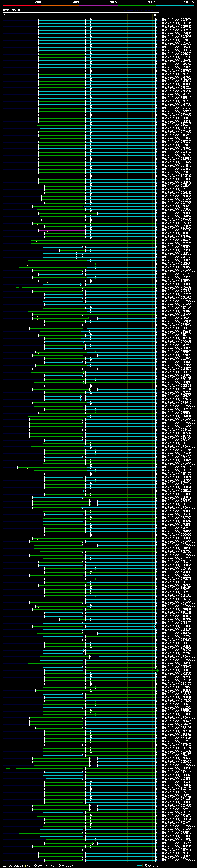197x868 pixels.
Task: Select label UniRef100_C0PQT7
Action: (177, 118)
